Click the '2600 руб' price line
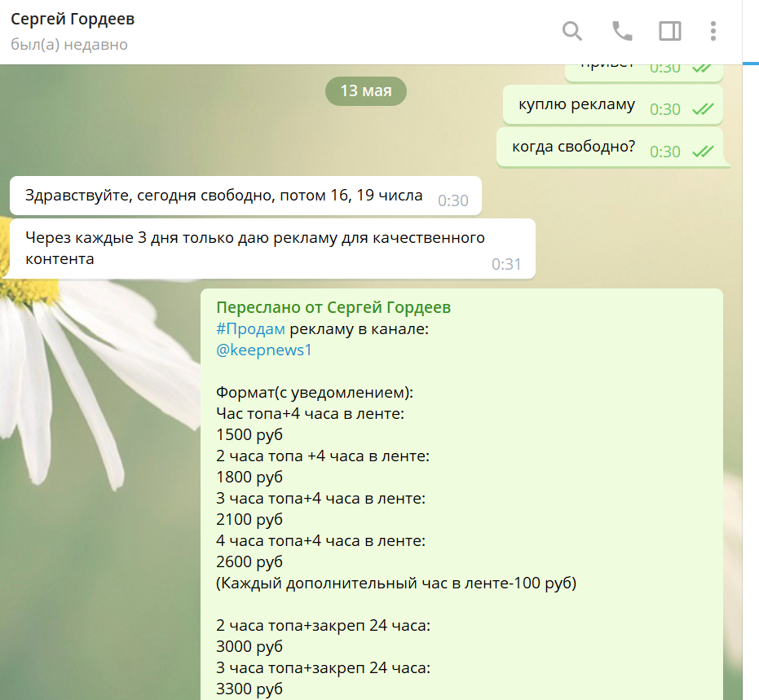Screen dimensions: 759x700 [249, 561]
